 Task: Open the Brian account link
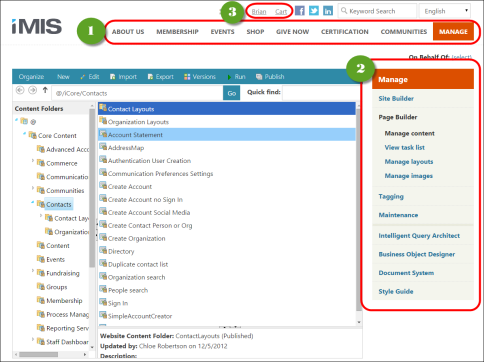pyautogui.click(x=259, y=12)
